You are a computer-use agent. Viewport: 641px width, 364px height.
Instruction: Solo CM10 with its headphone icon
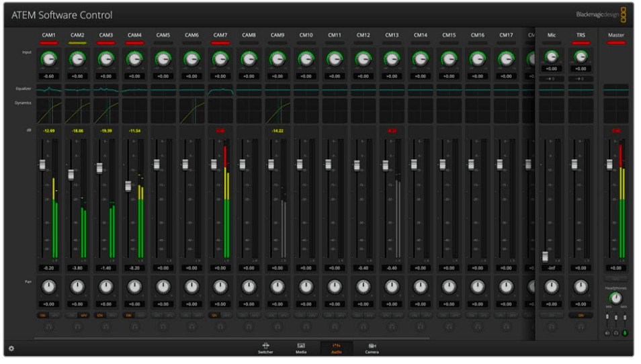[x=306, y=326]
